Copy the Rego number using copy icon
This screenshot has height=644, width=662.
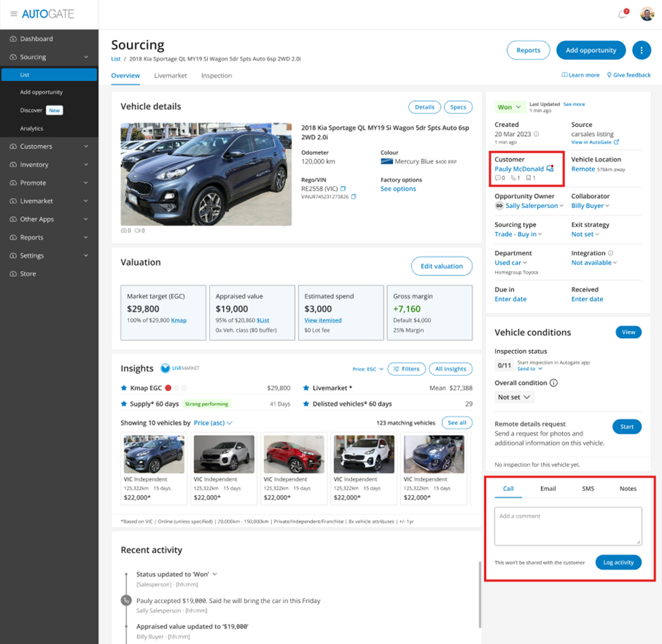[344, 189]
